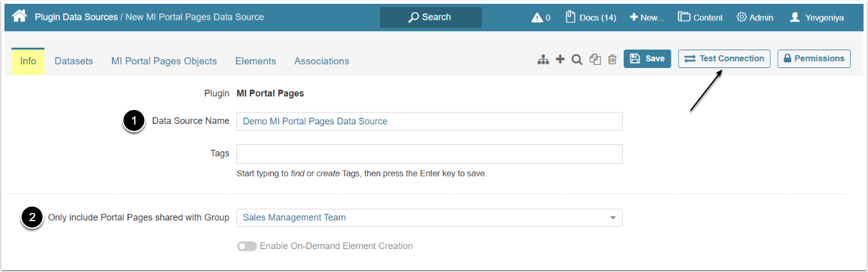Click the Home icon in header
The height and width of the screenshot is (272, 868).
click(19, 17)
